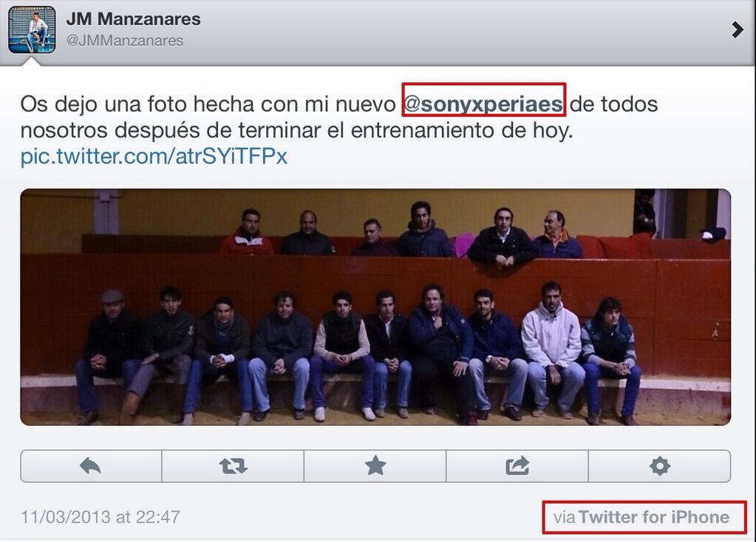Click the word "via" before the source
Screen dimensions: 756x542
pyautogui.click(x=565, y=518)
